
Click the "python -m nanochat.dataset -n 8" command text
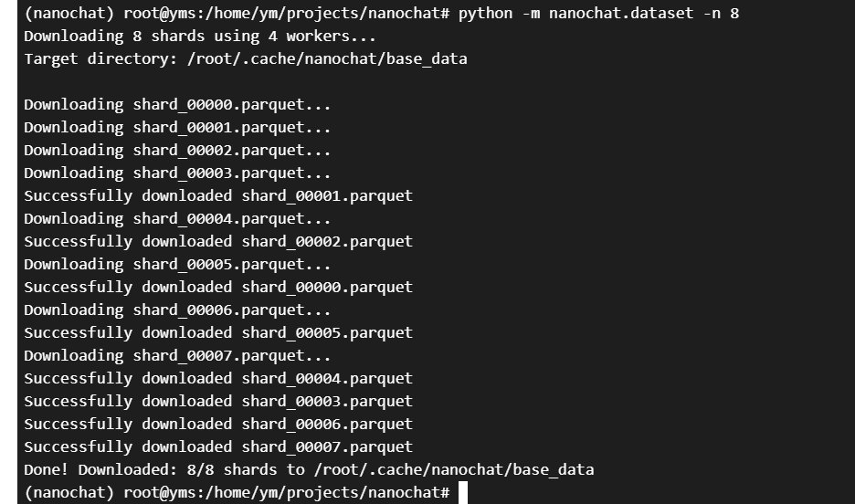[598, 14]
